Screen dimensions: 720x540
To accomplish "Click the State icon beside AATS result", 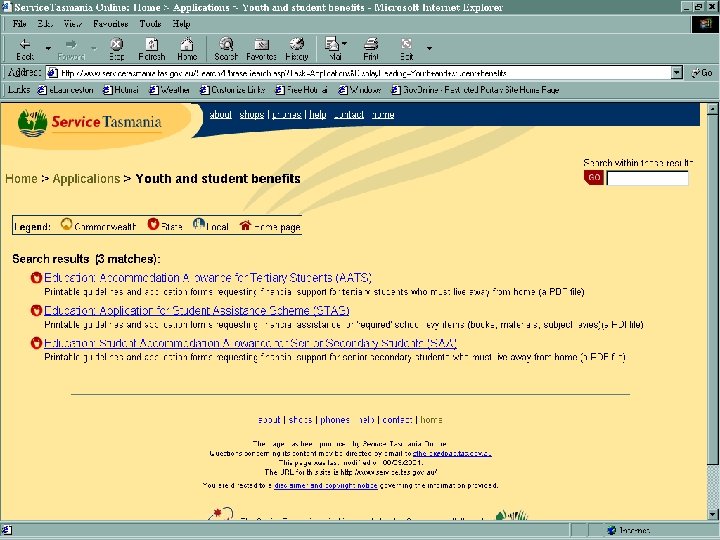I will point(36,277).
